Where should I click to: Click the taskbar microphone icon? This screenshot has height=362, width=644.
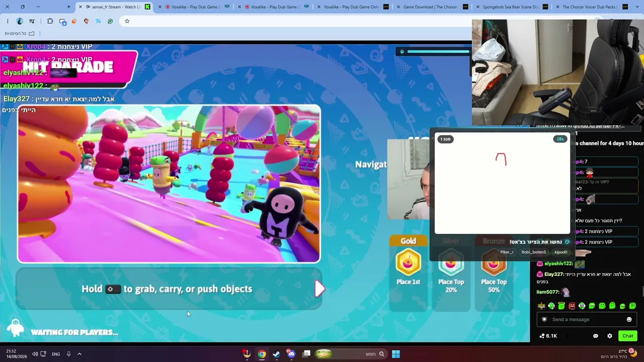click(x=68, y=354)
